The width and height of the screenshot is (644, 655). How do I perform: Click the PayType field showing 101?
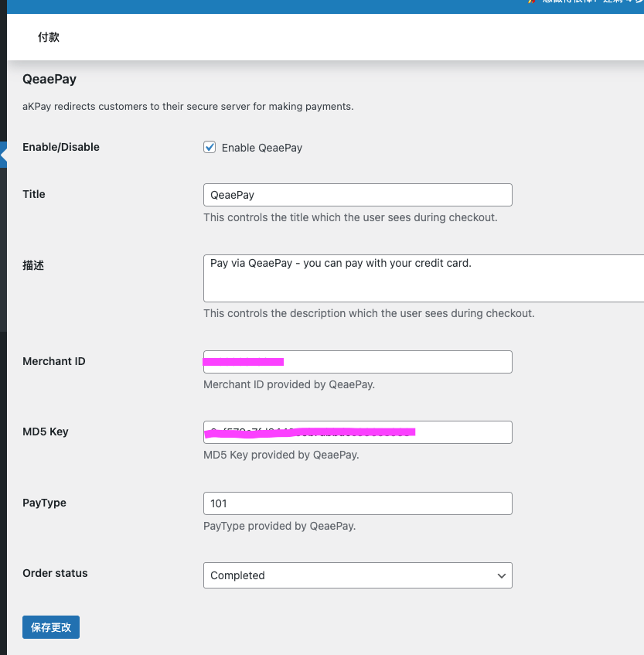pos(358,503)
